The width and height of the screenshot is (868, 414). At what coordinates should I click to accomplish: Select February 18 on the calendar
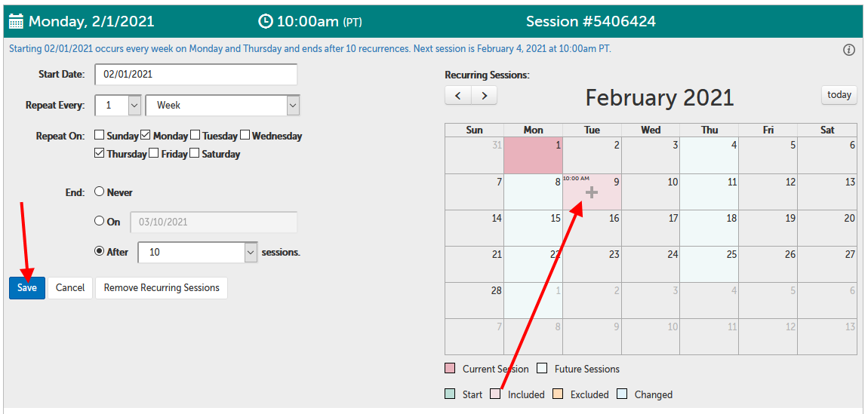point(709,228)
